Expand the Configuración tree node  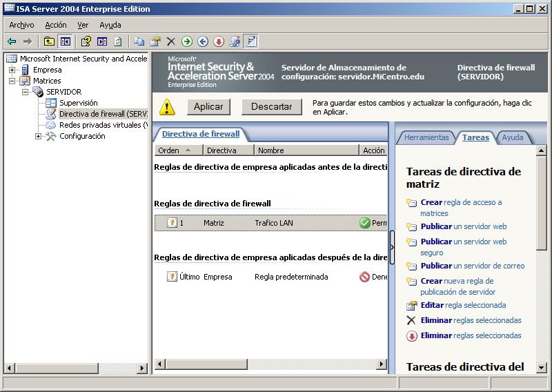pos(39,136)
